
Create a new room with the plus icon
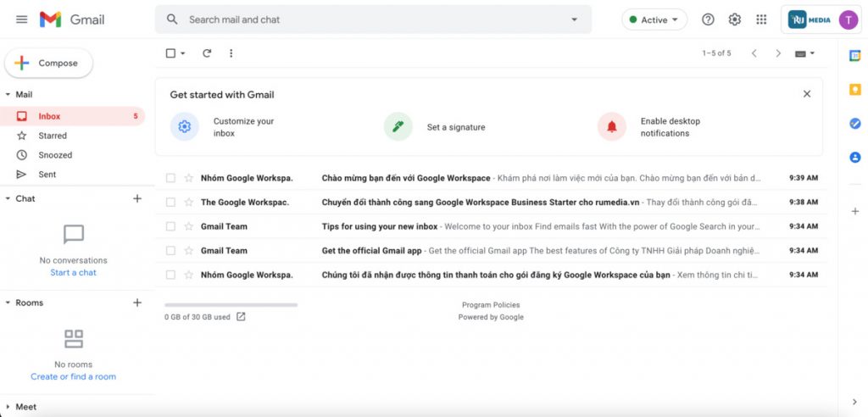point(137,303)
